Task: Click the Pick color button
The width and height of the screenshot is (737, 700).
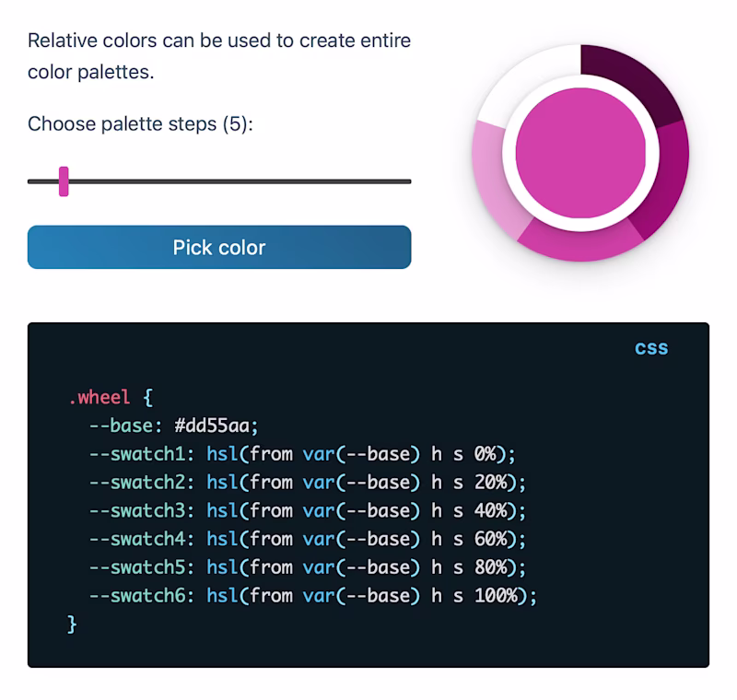Action: coord(218,247)
